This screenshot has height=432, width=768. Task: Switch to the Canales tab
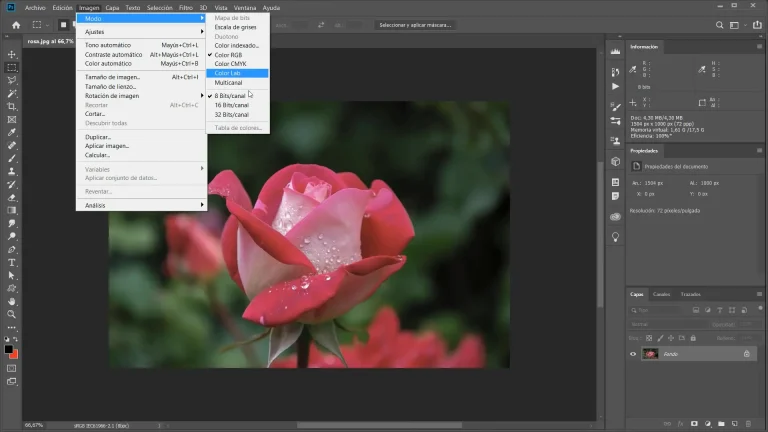[x=662, y=294]
